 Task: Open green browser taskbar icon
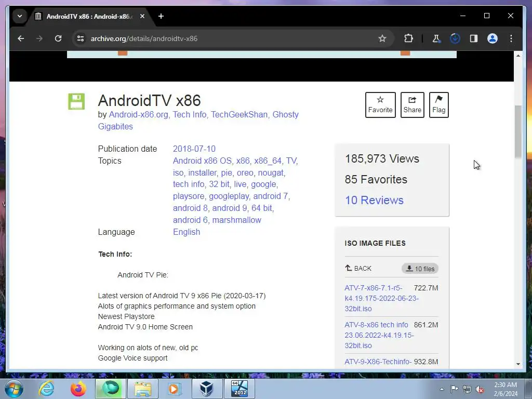coord(111,389)
